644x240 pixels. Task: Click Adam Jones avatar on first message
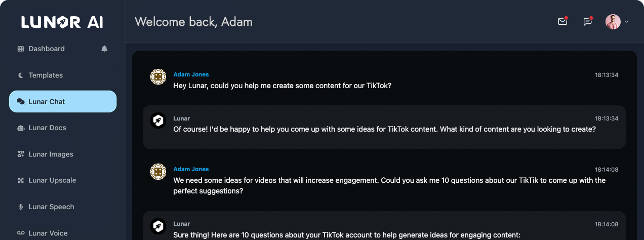tap(158, 76)
